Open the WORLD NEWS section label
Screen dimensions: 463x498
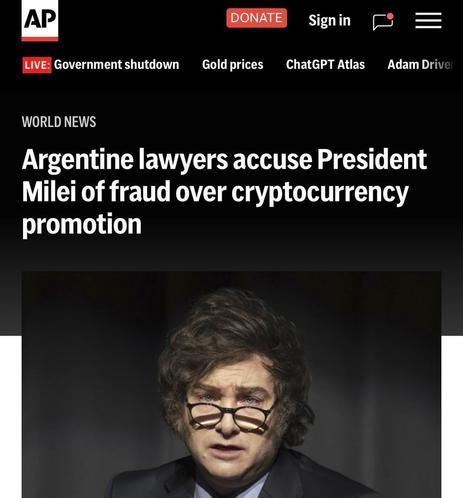59,122
